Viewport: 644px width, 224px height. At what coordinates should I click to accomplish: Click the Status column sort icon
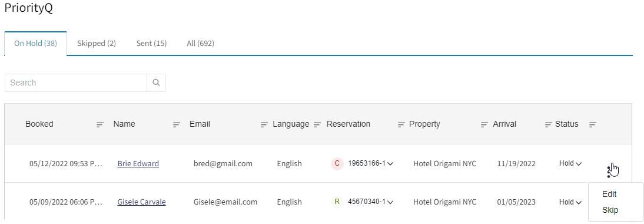click(x=593, y=124)
